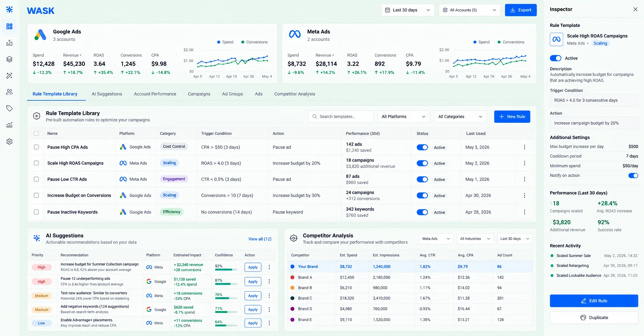Toggle Notify on action switch

click(x=633, y=176)
